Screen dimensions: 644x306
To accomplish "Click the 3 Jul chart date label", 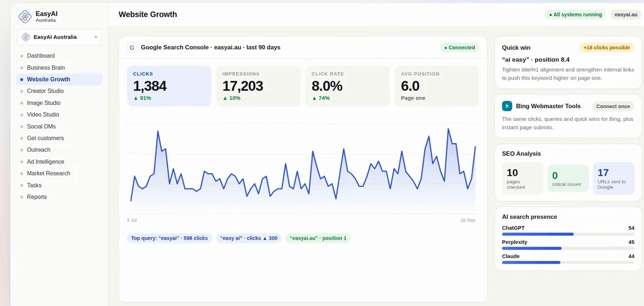I will tap(132, 221).
